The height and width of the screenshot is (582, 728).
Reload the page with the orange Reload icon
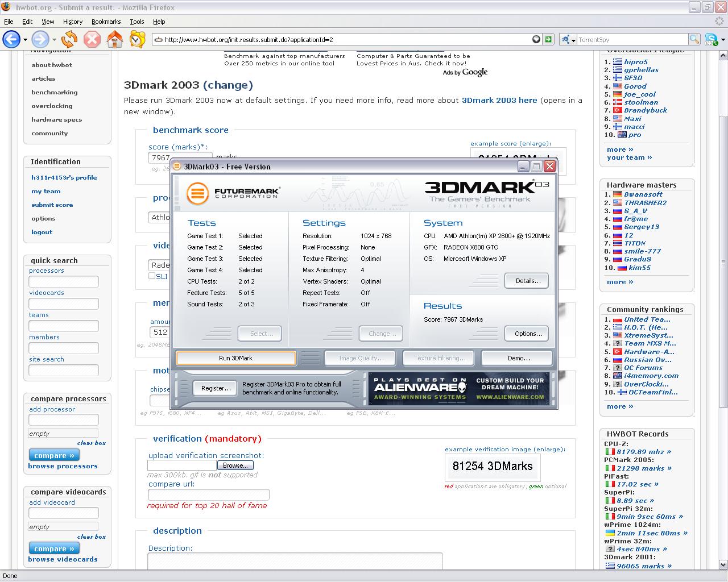click(x=69, y=39)
